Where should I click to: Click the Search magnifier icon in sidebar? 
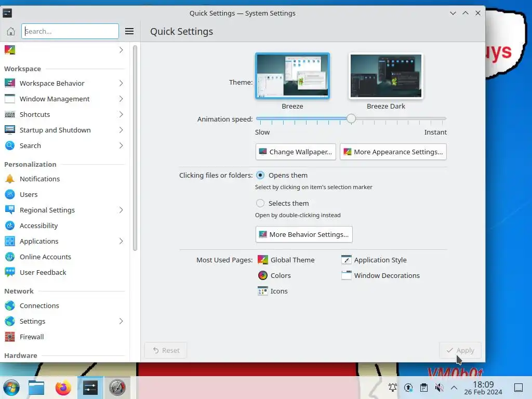tap(10, 145)
